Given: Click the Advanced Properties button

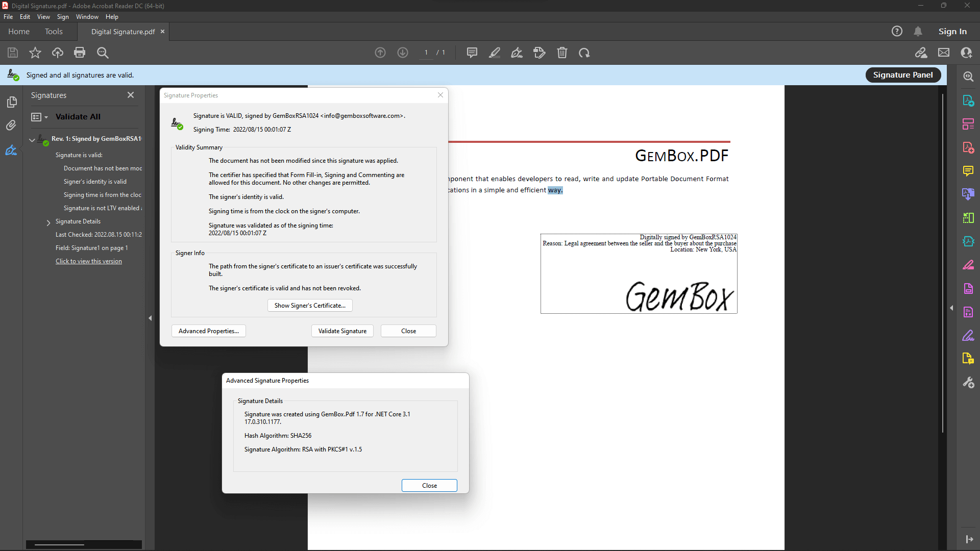Looking at the screenshot, I should [208, 331].
